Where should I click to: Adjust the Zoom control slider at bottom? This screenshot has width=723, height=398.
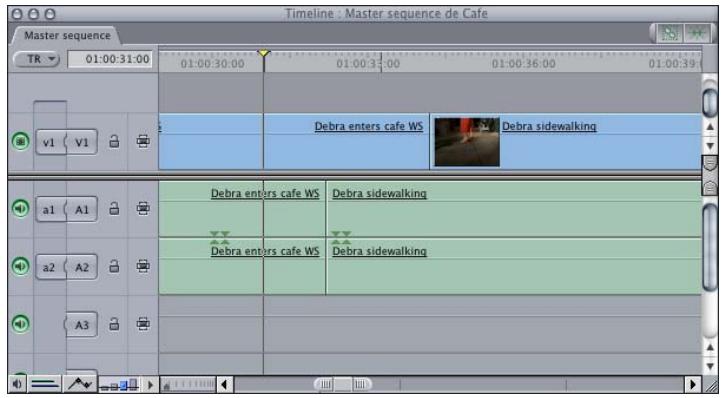(x=189, y=384)
